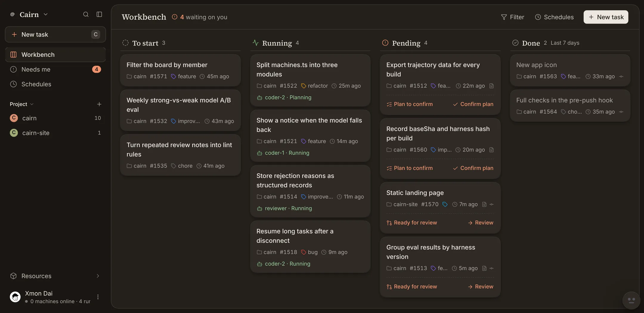Open the Cairn workspace dropdown
The width and height of the screenshot is (644, 313).
click(x=29, y=14)
